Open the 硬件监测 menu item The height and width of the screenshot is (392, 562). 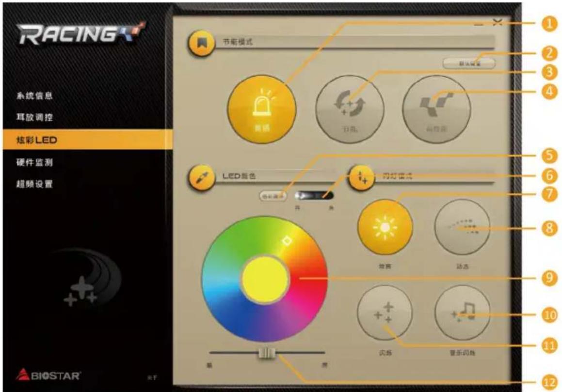click(34, 162)
